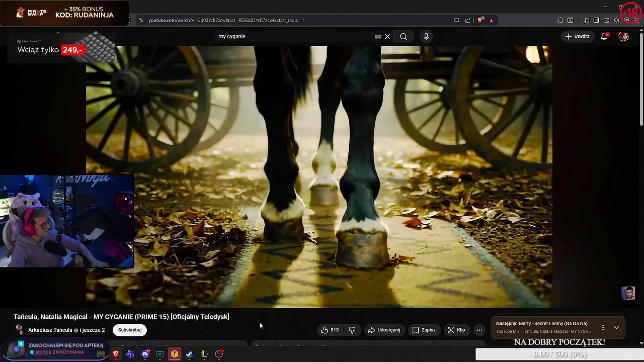The width and height of the screenshot is (644, 362).
Task: Open 'i jeszcze 2' collaborators list
Action: click(92, 330)
